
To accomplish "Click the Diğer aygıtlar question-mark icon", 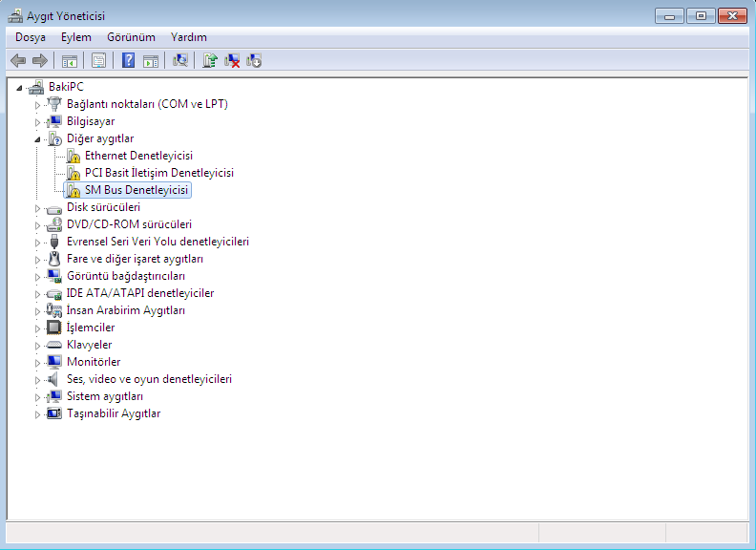I will click(54, 138).
